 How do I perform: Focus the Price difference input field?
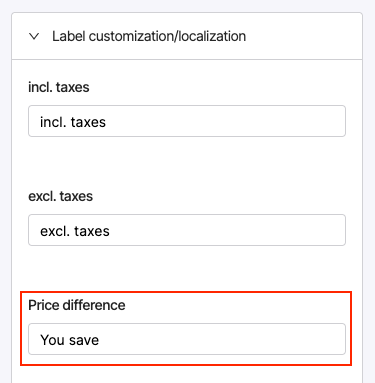[x=187, y=339]
